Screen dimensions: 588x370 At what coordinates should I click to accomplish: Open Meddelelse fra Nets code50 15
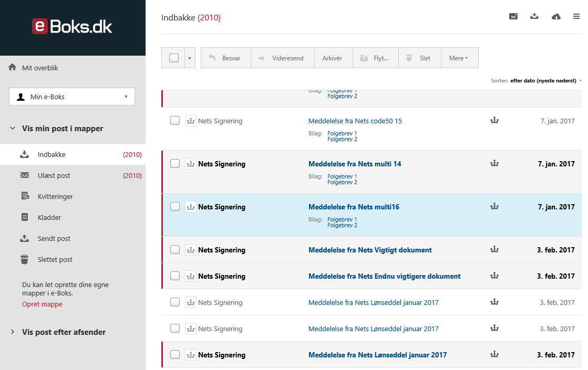(x=355, y=121)
